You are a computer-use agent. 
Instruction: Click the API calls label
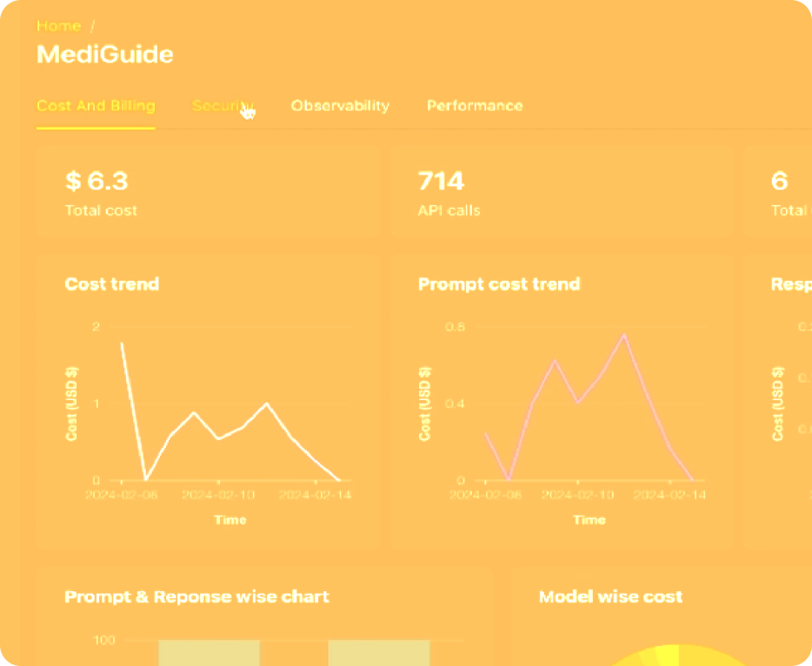point(449,210)
